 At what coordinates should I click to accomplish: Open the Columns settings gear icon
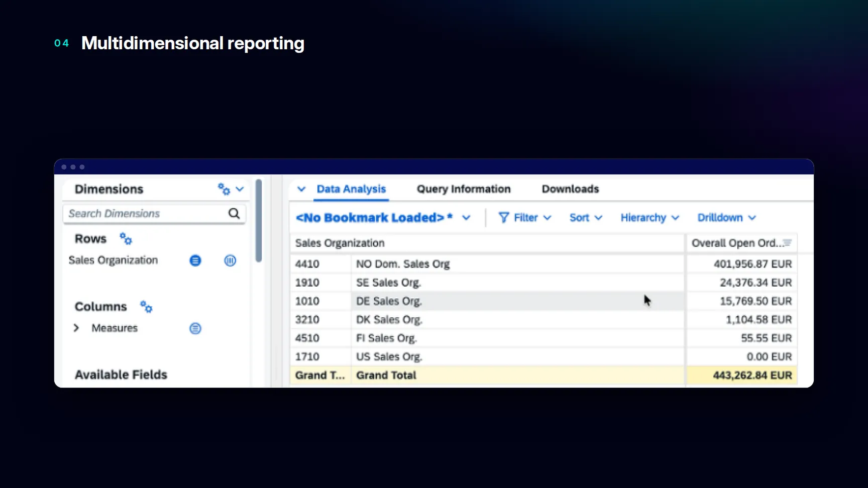click(x=146, y=307)
